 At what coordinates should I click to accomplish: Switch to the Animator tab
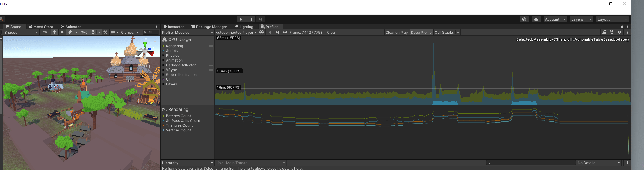coord(71,27)
